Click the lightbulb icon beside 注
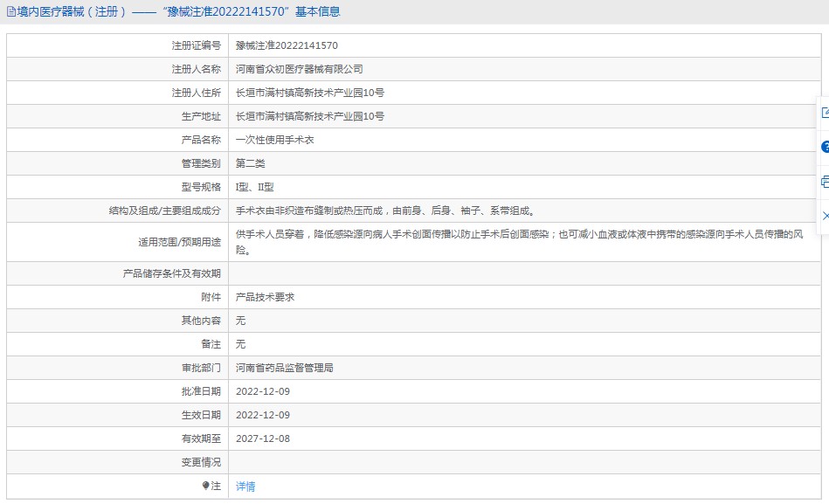 pos(205,486)
